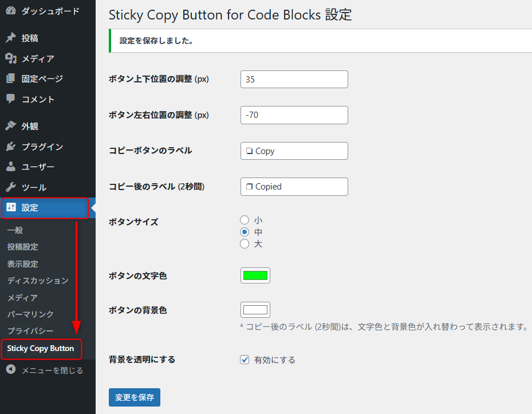This screenshot has width=532, height=414.
Task: Select the 中 button size radio
Action: tap(245, 232)
